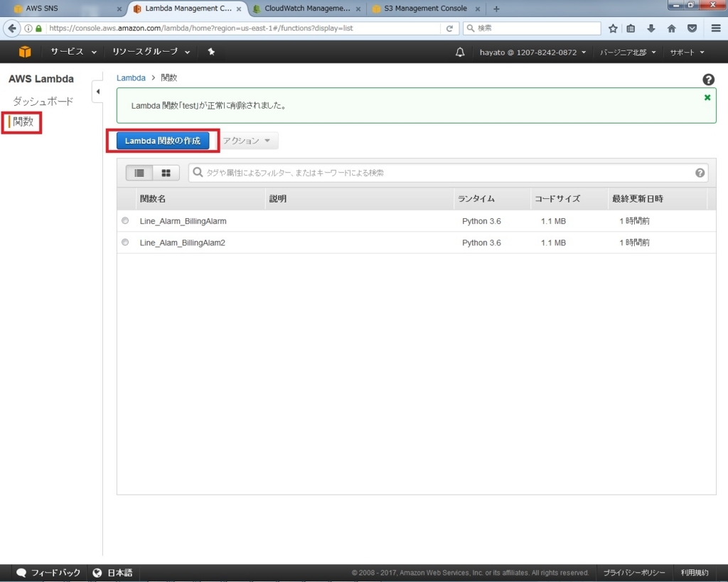The height and width of the screenshot is (582, 728).
Task: Click the globe language icon
Action: click(97, 573)
